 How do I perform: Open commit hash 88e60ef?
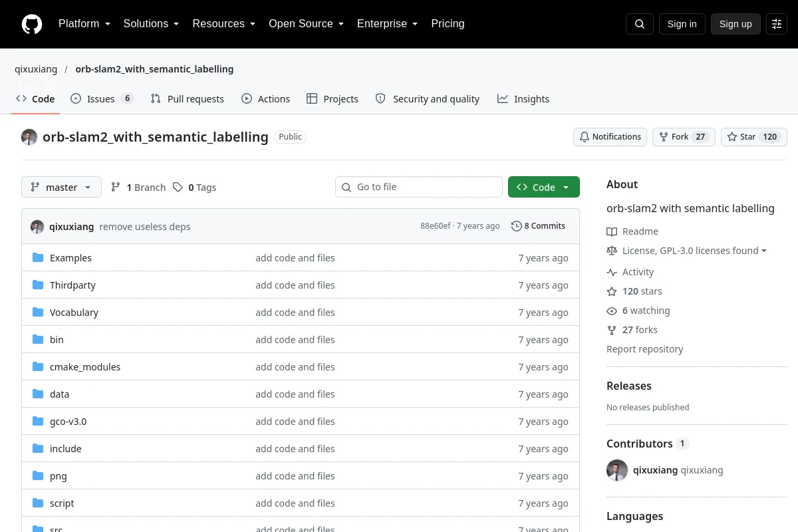pyautogui.click(x=435, y=226)
